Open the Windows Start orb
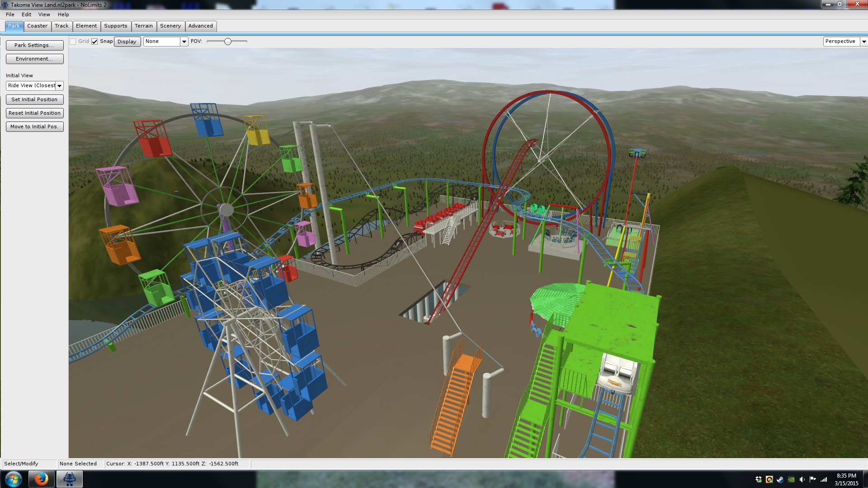868x488 pixels. pos(13,479)
